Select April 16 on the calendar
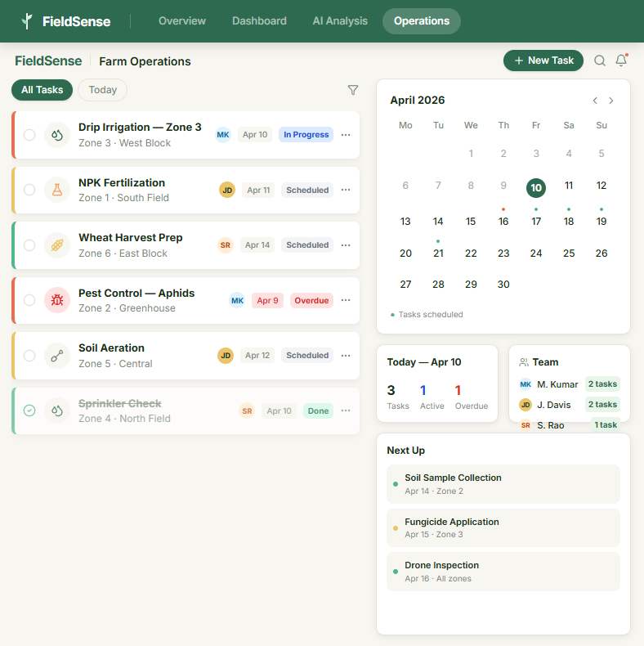This screenshot has height=646, width=644. pyautogui.click(x=503, y=221)
